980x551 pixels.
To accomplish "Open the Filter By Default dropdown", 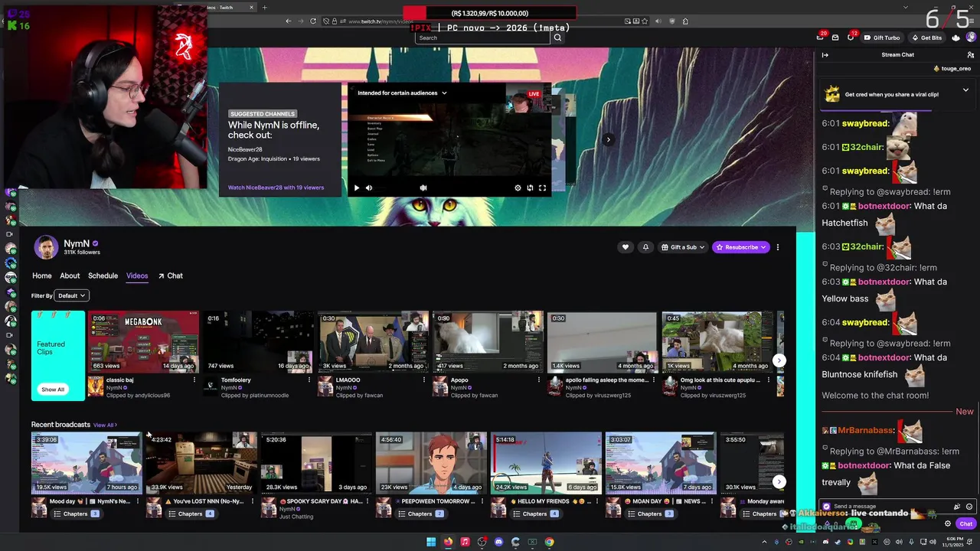I will pyautogui.click(x=72, y=295).
